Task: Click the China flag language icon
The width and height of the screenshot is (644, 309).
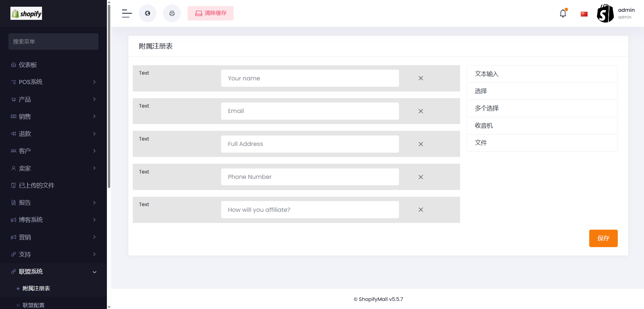Action: (x=584, y=14)
